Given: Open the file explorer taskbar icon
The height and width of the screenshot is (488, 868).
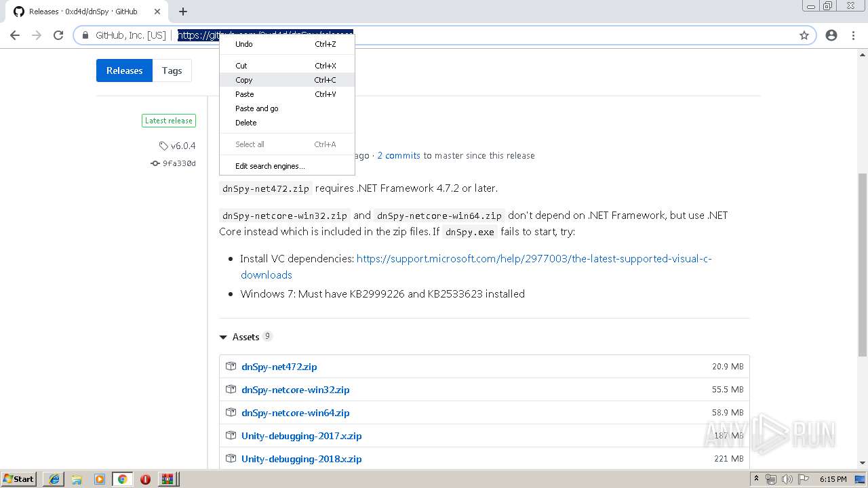Looking at the screenshot, I should coord(77,479).
